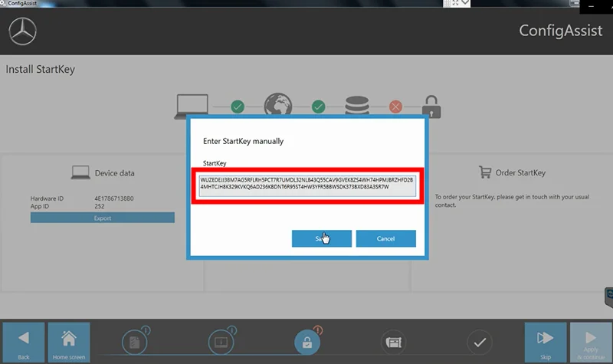Export the device data
The width and height of the screenshot is (613, 364).
pyautogui.click(x=103, y=218)
